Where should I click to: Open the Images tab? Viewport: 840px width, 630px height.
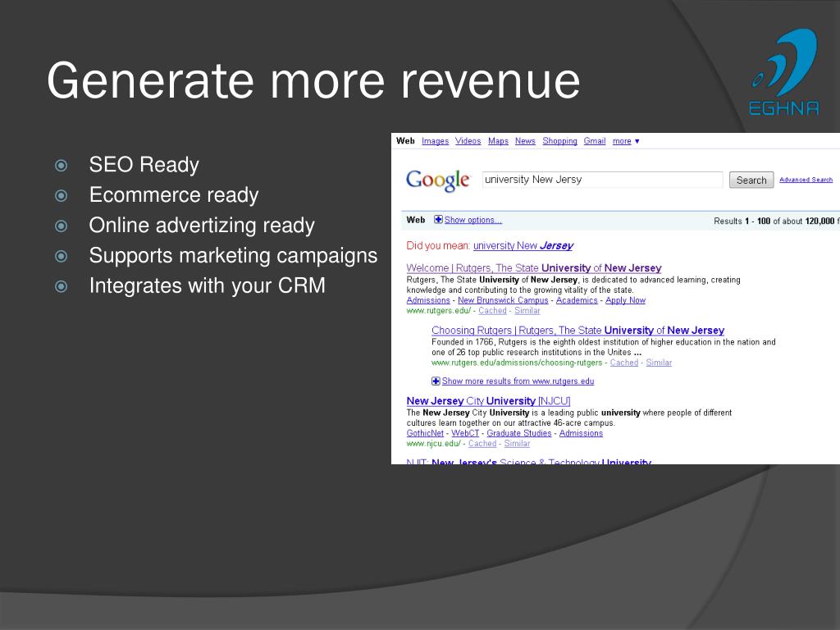tap(435, 141)
